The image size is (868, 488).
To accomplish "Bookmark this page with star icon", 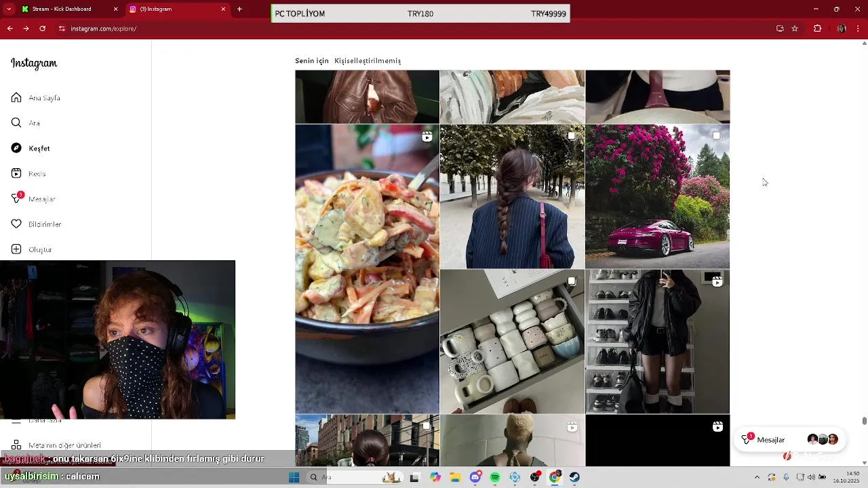I will 795,28.
